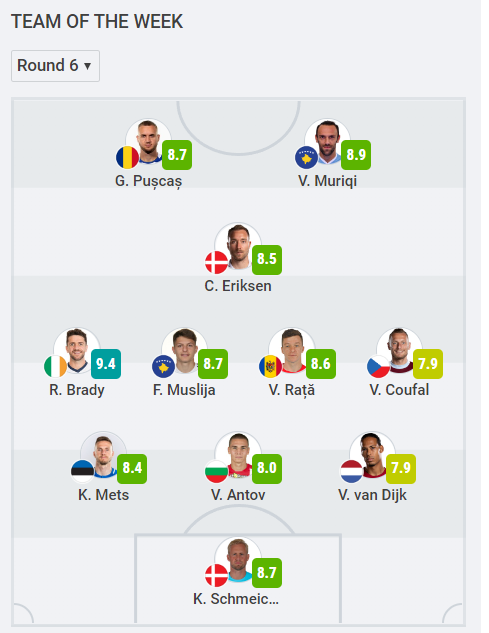Image resolution: width=489 pixels, height=633 pixels.
Task: Select K. Schmeichel's 8.7 rating badge
Action: point(267,573)
